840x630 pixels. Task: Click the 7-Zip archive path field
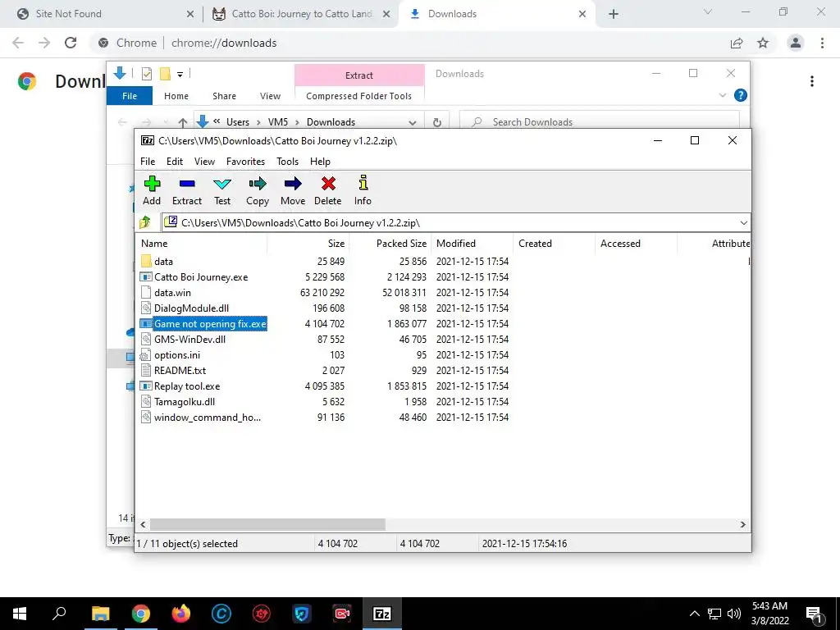[x=450, y=222]
